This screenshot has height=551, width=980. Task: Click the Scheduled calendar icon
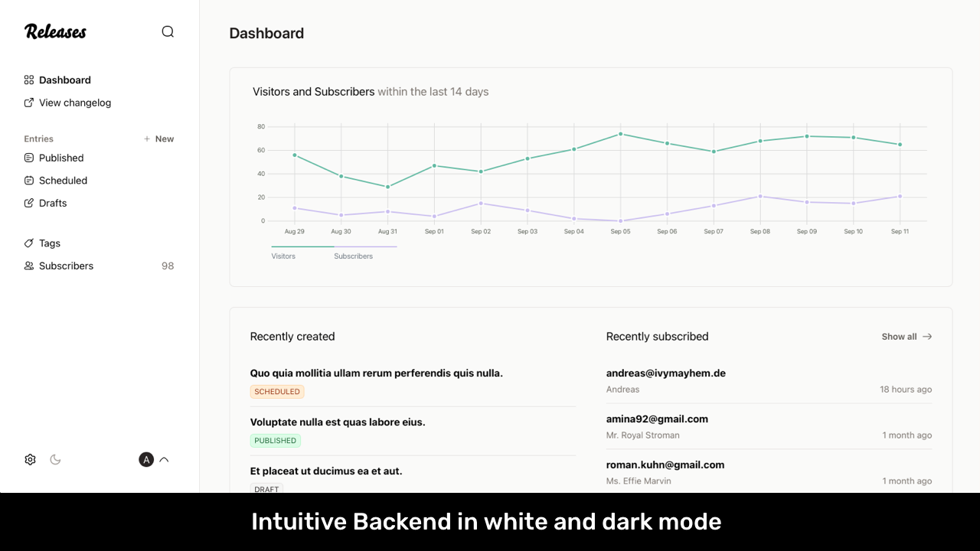[29, 181]
